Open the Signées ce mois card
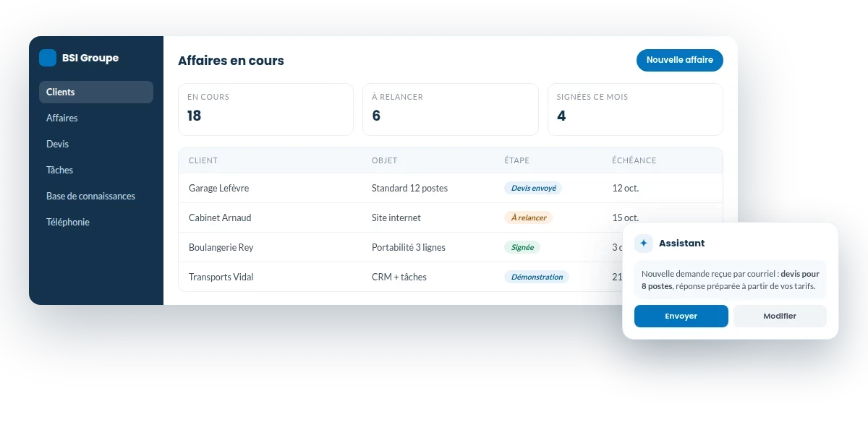The width and height of the screenshot is (868, 448). click(635, 109)
